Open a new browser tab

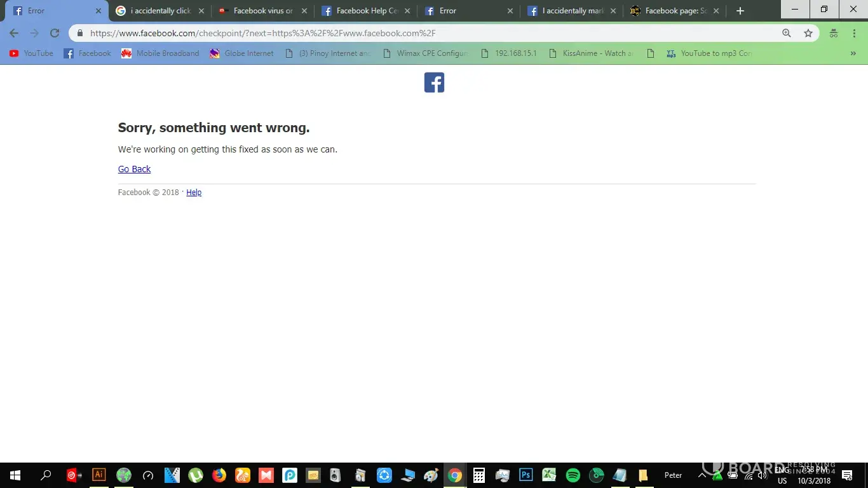coord(740,11)
